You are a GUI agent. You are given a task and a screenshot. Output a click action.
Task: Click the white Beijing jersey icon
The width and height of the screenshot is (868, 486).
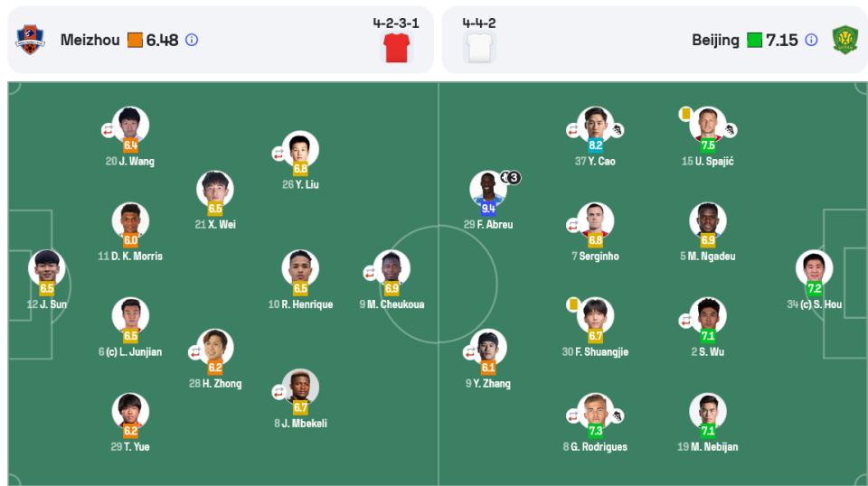coord(479,48)
